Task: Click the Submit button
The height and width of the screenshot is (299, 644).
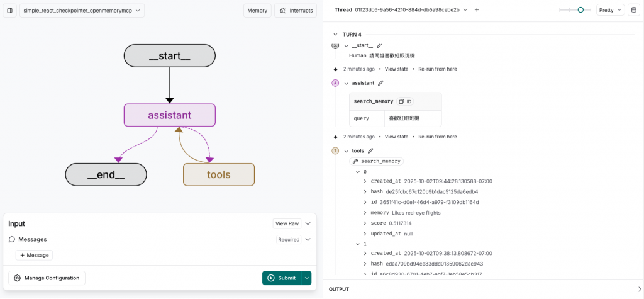Action: [x=281, y=278]
